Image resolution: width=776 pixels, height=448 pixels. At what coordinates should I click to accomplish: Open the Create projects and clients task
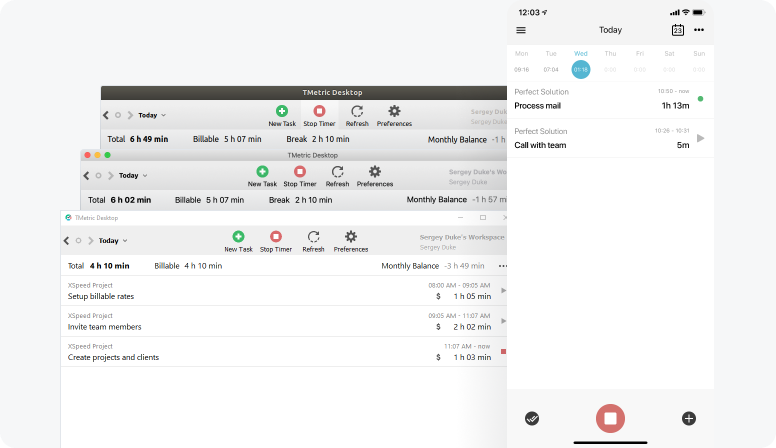coord(284,351)
